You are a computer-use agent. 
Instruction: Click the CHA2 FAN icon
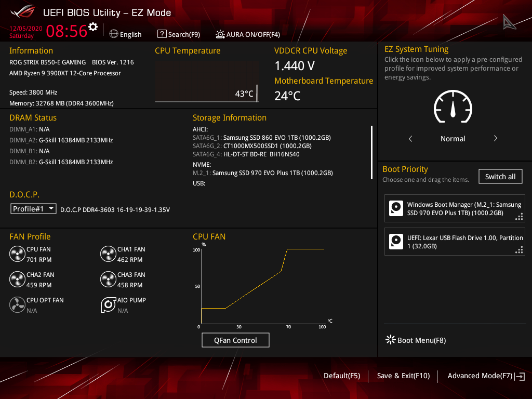[17, 279]
